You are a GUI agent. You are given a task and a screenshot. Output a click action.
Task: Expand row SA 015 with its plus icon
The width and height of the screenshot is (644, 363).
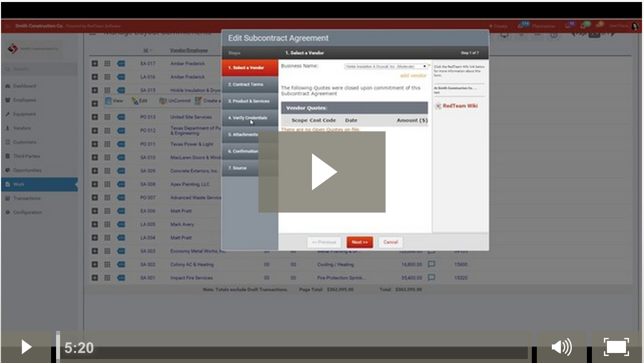[x=95, y=90]
